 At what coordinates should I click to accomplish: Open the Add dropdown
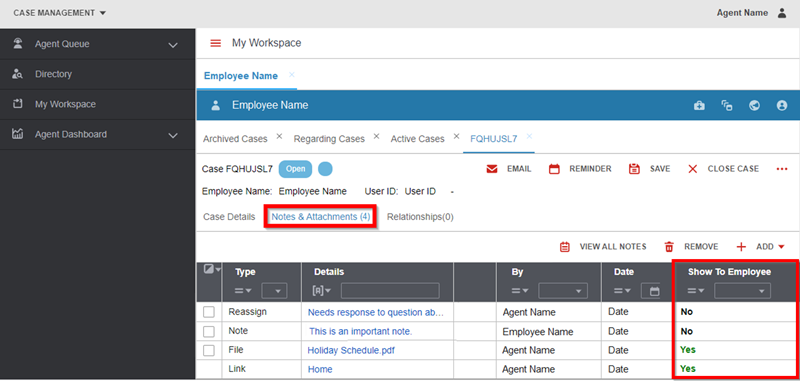[x=760, y=247]
